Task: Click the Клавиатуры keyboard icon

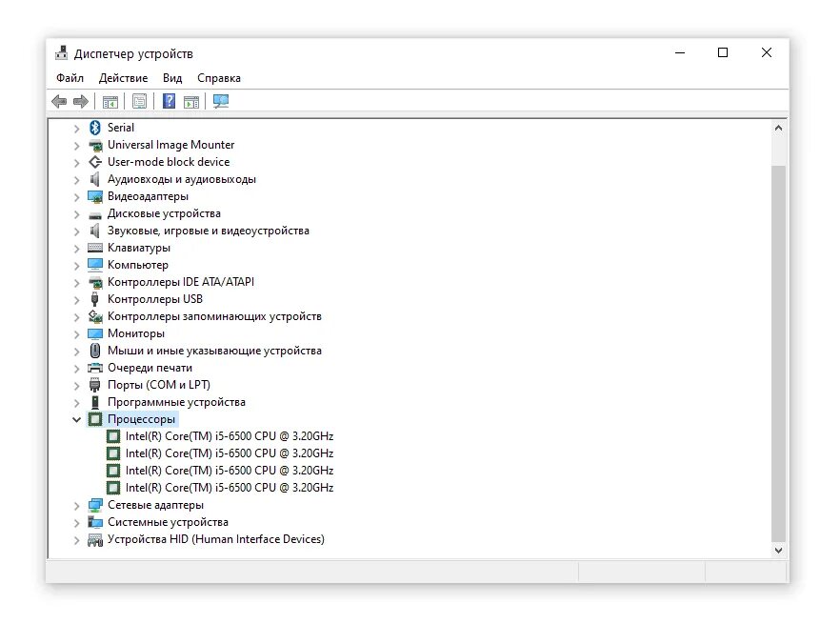Action: tap(95, 248)
